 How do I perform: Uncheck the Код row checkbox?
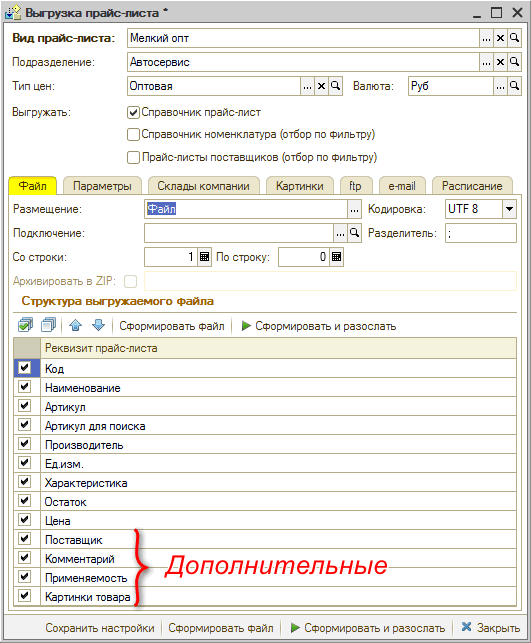tap(25, 368)
